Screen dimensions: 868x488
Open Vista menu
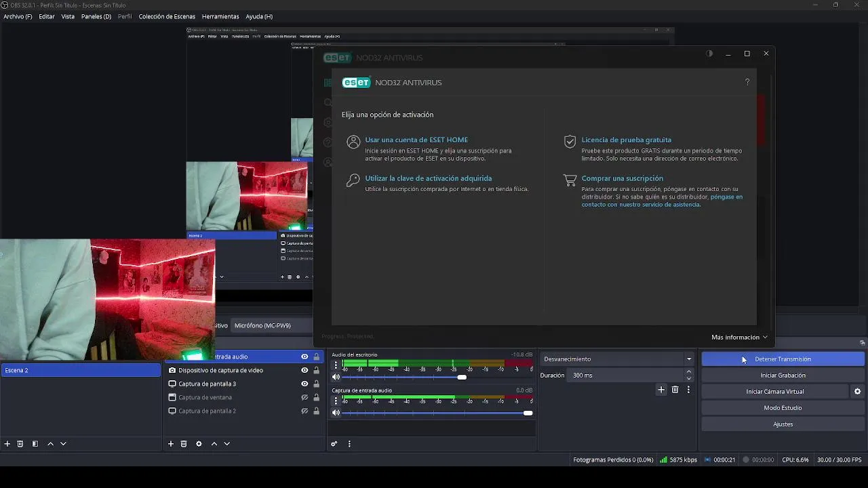[68, 16]
